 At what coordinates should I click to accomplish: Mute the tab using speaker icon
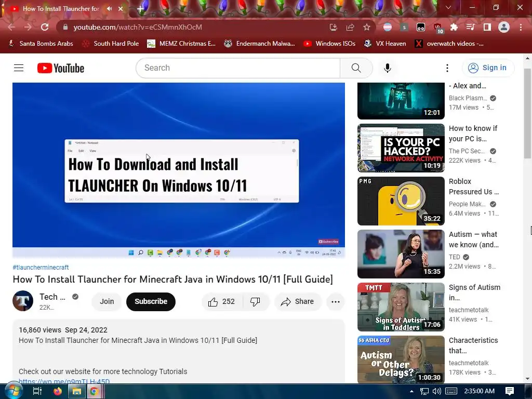(109, 8)
